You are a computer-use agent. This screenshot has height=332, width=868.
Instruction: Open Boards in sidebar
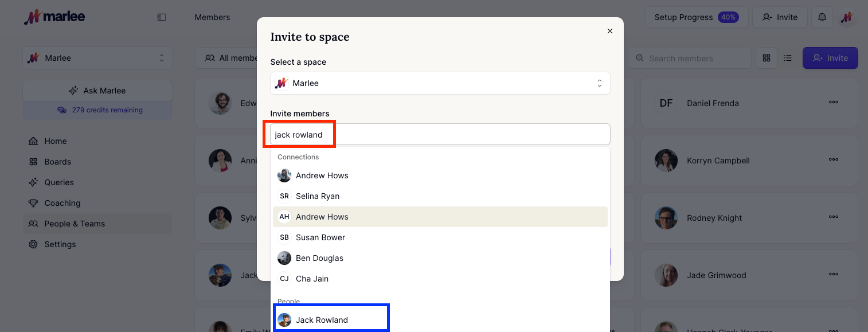(x=97, y=162)
